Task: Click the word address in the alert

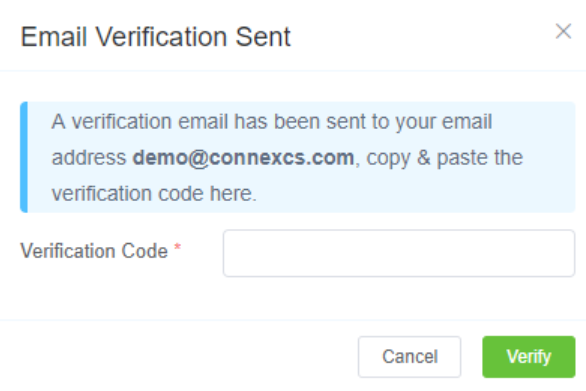Action: point(89,158)
